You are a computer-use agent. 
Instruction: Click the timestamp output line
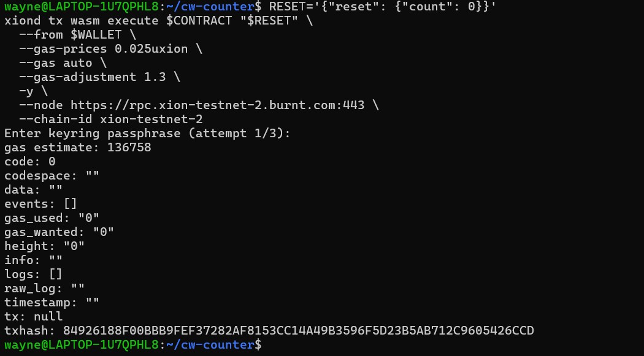pos(52,303)
